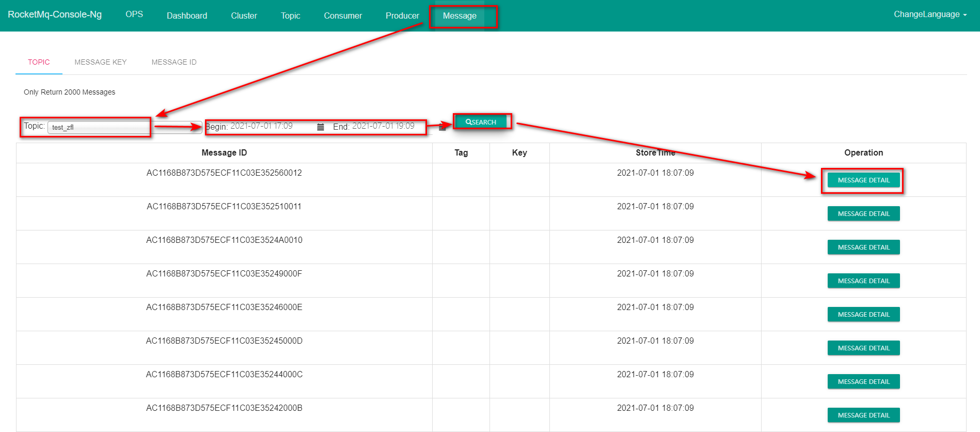Open OPS in the top navbar

click(x=134, y=14)
